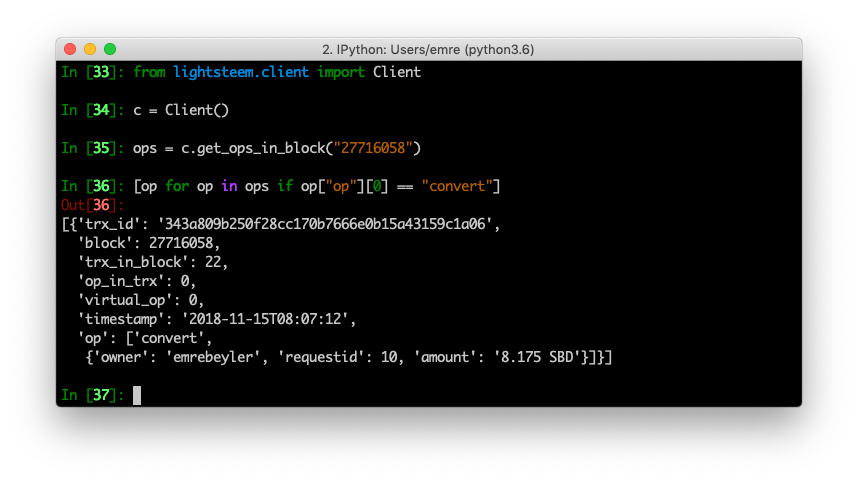Maximize the terminal with the green button

coord(110,49)
